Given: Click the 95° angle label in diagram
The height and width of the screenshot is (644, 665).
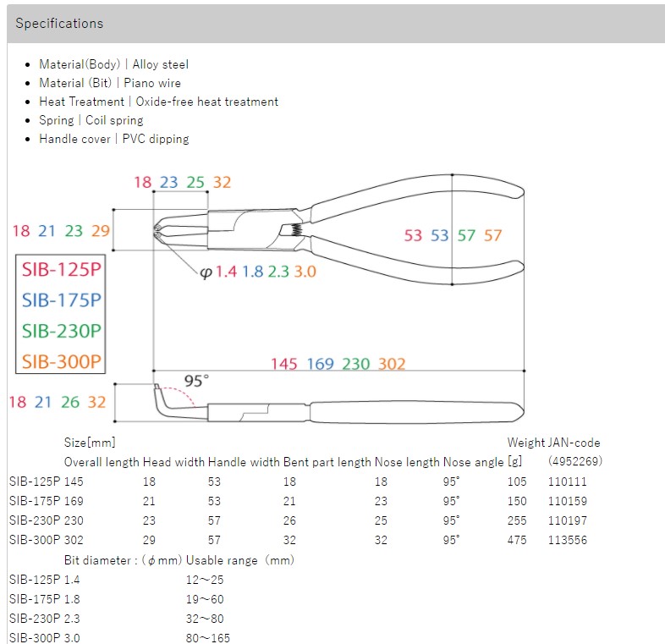Looking at the screenshot, I should [x=196, y=381].
